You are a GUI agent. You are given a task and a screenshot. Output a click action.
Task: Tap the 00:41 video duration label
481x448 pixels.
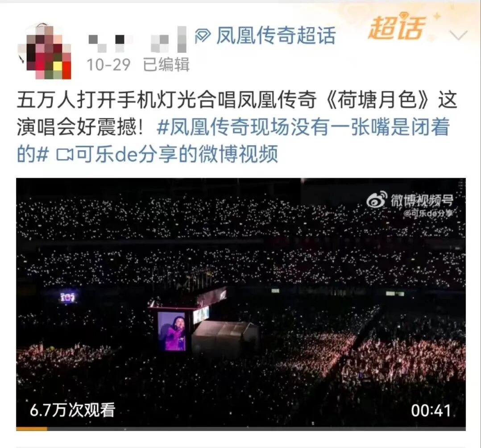[431, 411]
